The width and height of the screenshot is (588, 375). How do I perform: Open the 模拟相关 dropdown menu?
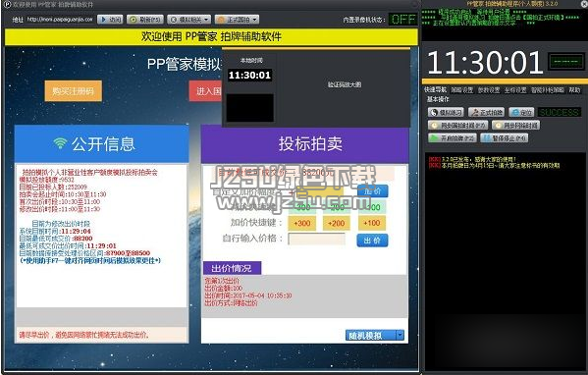click(189, 20)
